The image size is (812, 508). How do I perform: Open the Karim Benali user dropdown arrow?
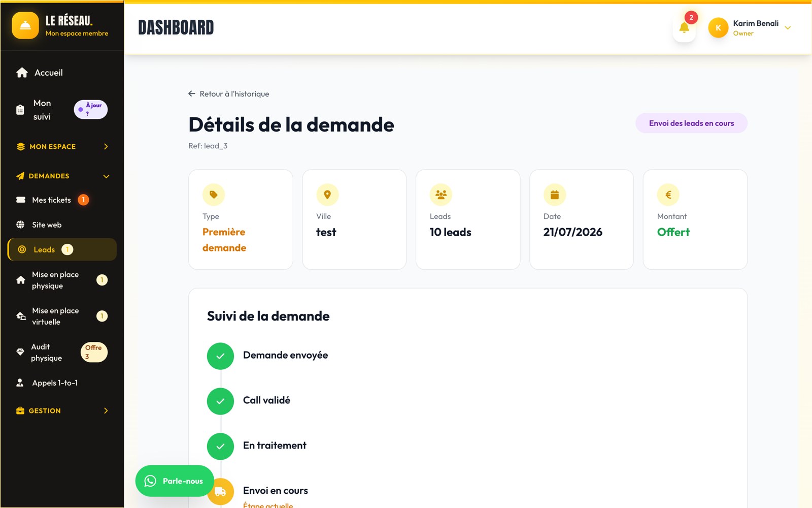[788, 28]
